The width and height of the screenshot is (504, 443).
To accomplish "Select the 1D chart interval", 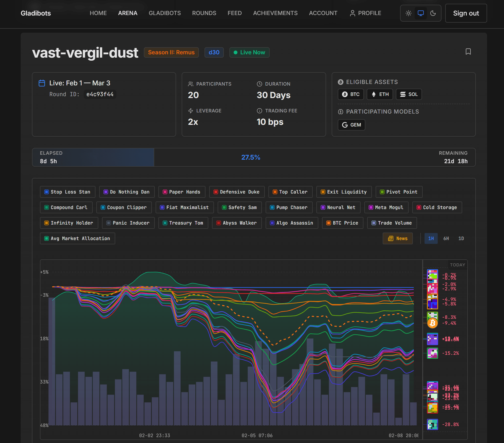I will click(461, 238).
